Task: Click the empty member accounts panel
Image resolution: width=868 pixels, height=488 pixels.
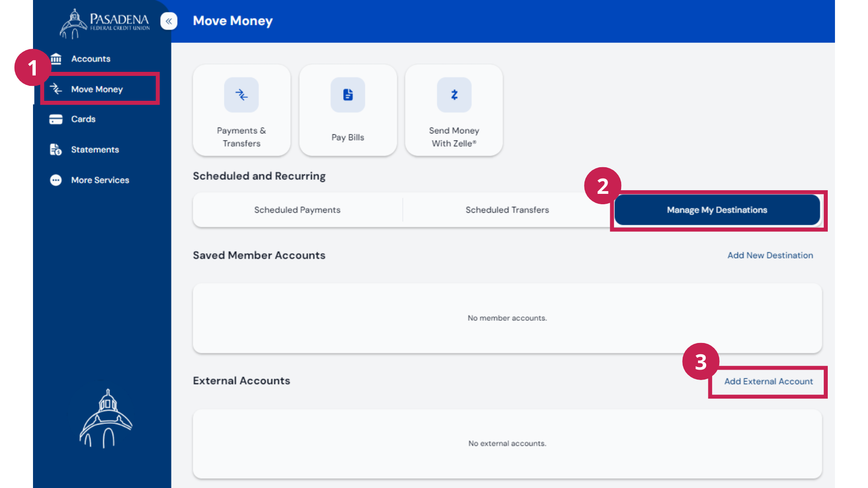Action: point(507,318)
